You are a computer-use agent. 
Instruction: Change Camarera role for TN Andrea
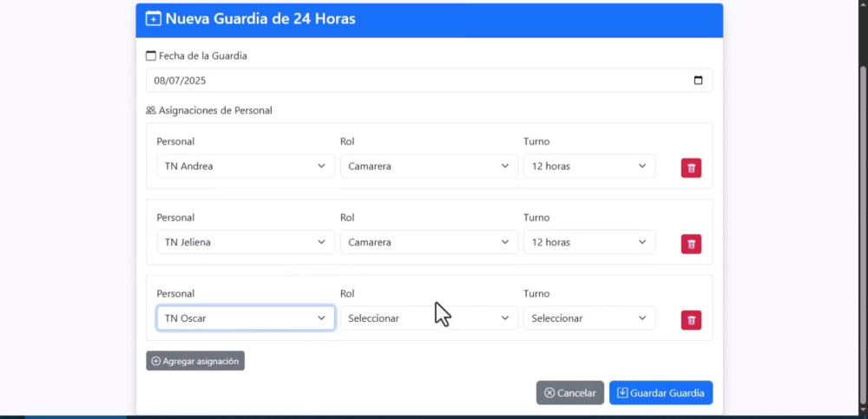tap(429, 166)
